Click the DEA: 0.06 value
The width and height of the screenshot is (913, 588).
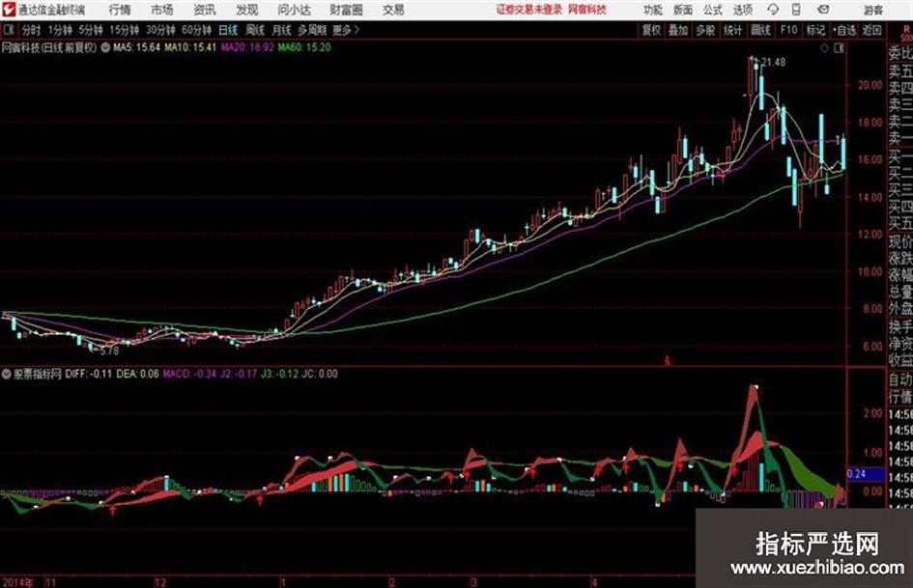pyautogui.click(x=137, y=374)
